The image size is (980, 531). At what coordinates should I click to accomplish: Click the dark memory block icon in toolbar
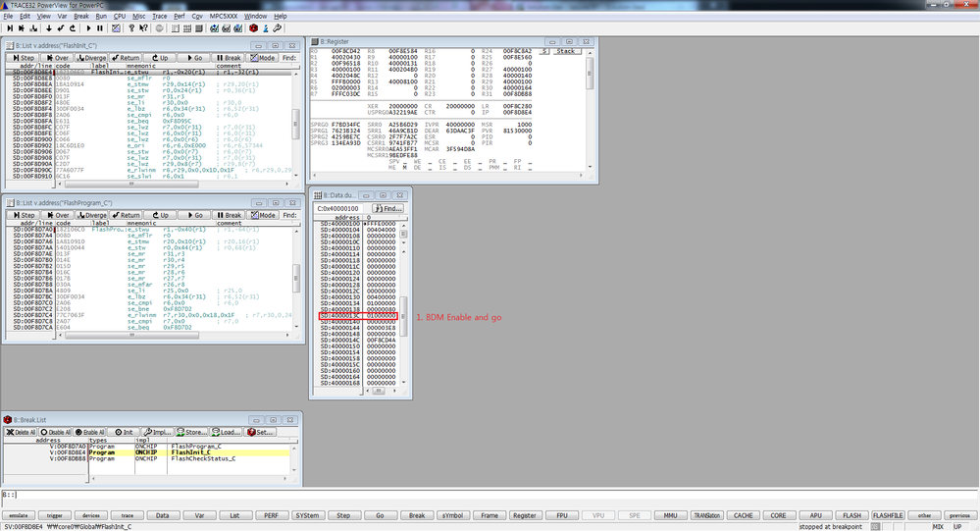coord(199,28)
